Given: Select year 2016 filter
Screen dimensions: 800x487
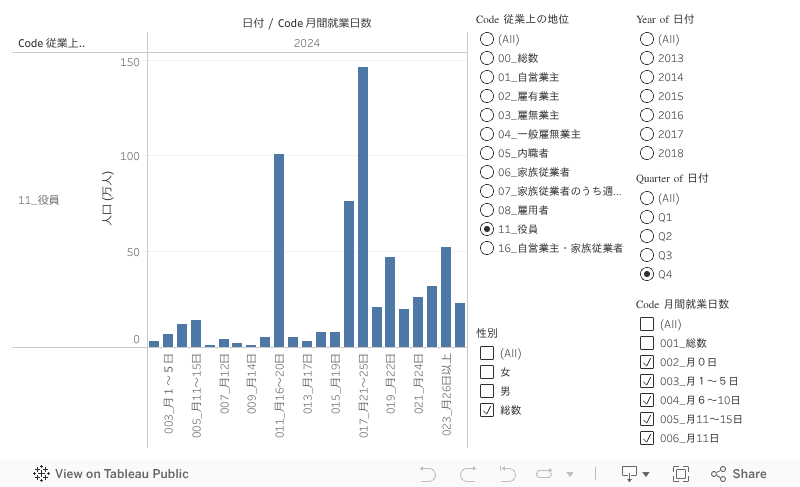Looking at the screenshot, I should tap(646, 115).
